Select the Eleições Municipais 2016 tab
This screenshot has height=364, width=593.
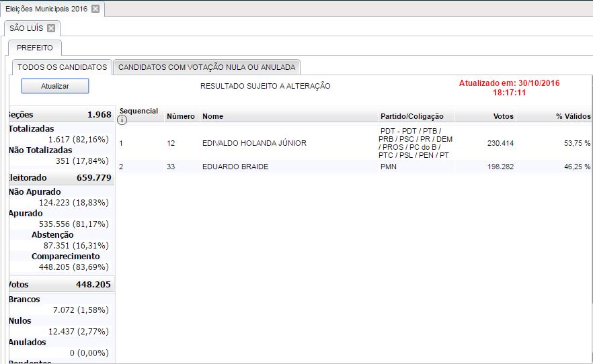[46, 9]
